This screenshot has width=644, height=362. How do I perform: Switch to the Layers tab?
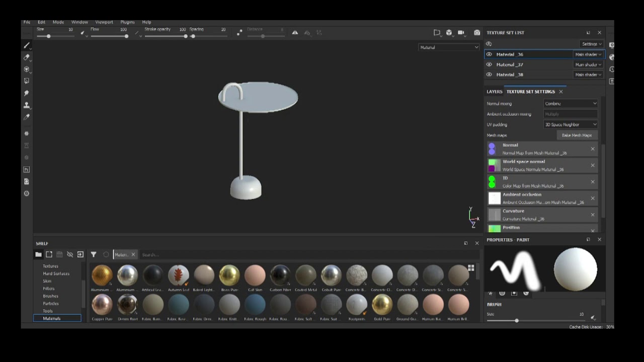click(495, 92)
